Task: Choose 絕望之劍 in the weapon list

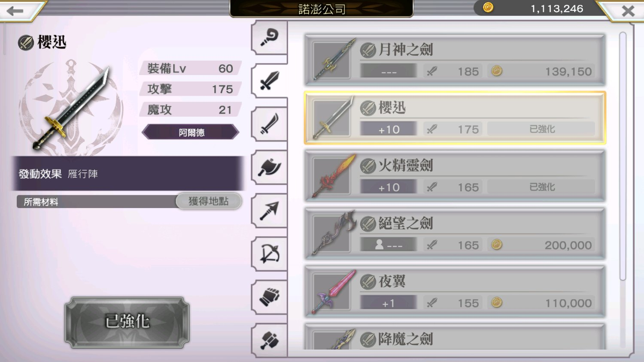Action: 455,234
